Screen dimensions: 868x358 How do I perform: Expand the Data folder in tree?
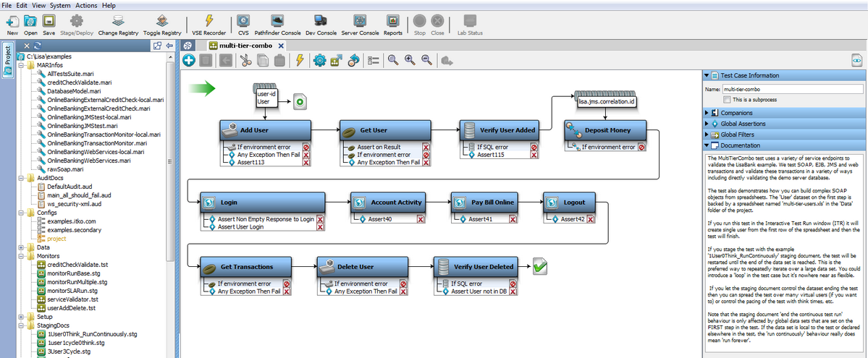click(21, 247)
